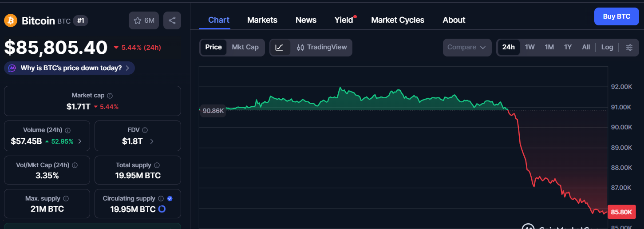
Task: Select the 1Y time range
Action: tap(568, 47)
